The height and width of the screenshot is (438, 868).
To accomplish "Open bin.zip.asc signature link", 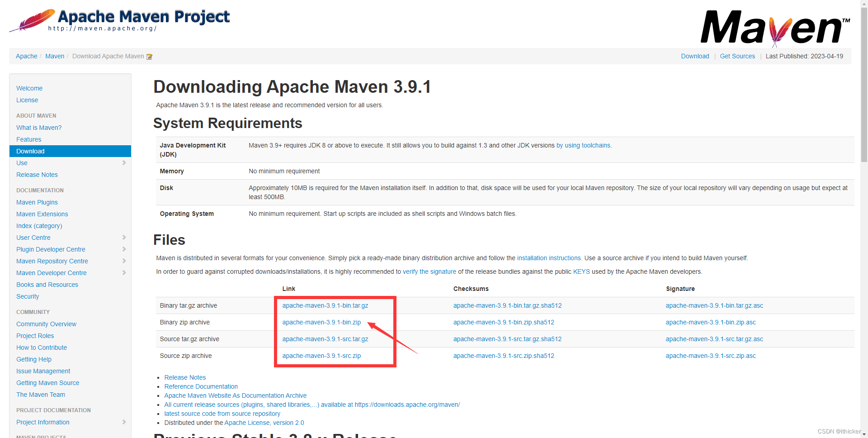I will click(711, 322).
